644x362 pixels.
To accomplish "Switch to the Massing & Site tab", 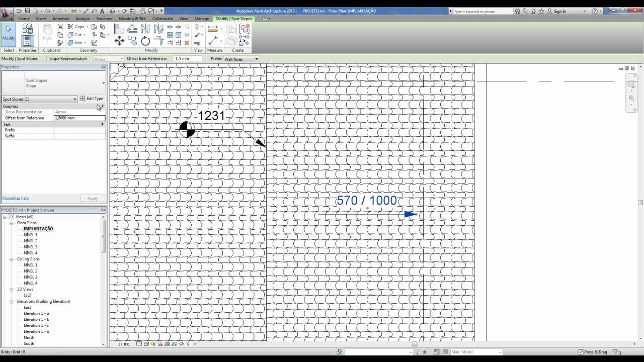I will 132,19.
